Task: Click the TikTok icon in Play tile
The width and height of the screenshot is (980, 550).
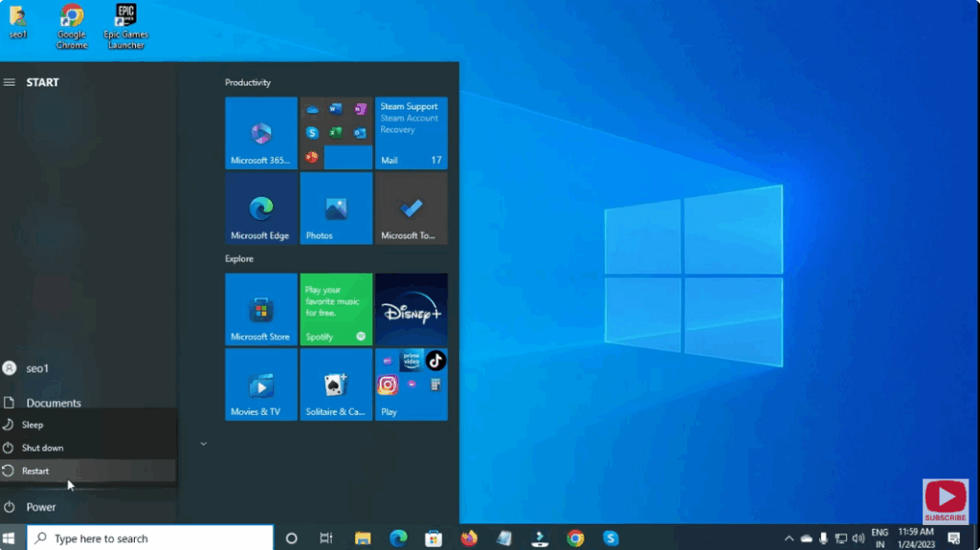Action: (x=435, y=361)
